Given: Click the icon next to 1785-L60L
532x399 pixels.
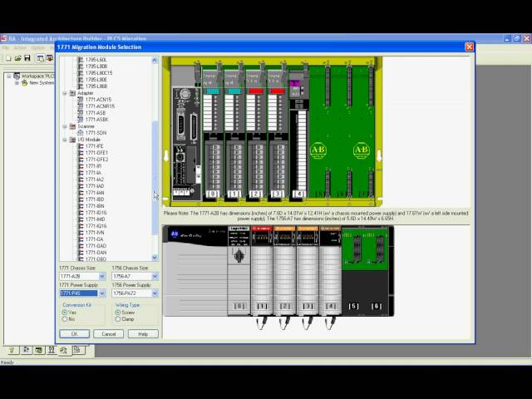Looking at the screenshot, I should [x=81, y=60].
